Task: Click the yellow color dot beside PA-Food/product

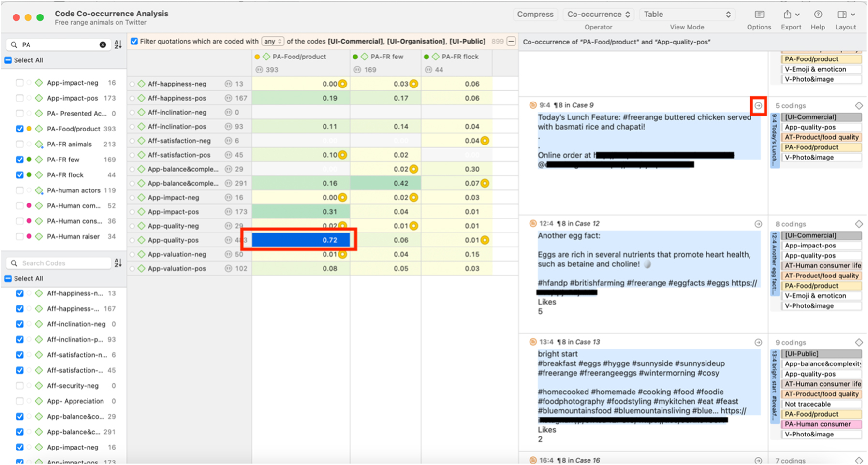Action: pyautogui.click(x=29, y=129)
